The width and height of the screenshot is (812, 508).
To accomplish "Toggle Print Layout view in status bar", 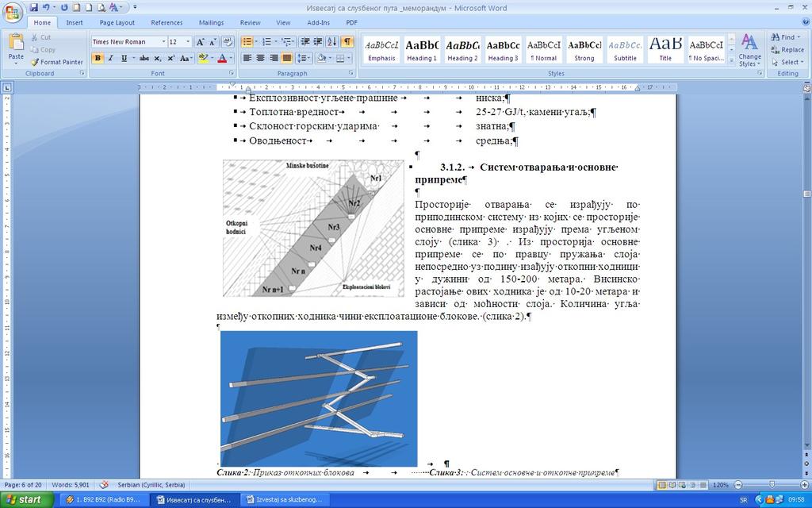I will click(662, 485).
